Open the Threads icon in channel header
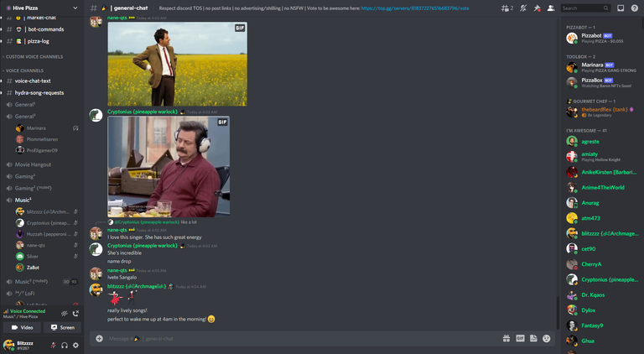The height and width of the screenshot is (354, 644). click(506, 8)
